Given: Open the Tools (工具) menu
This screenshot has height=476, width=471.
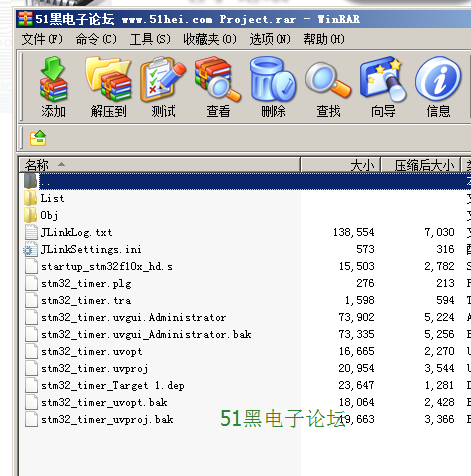Looking at the screenshot, I should tap(150, 39).
